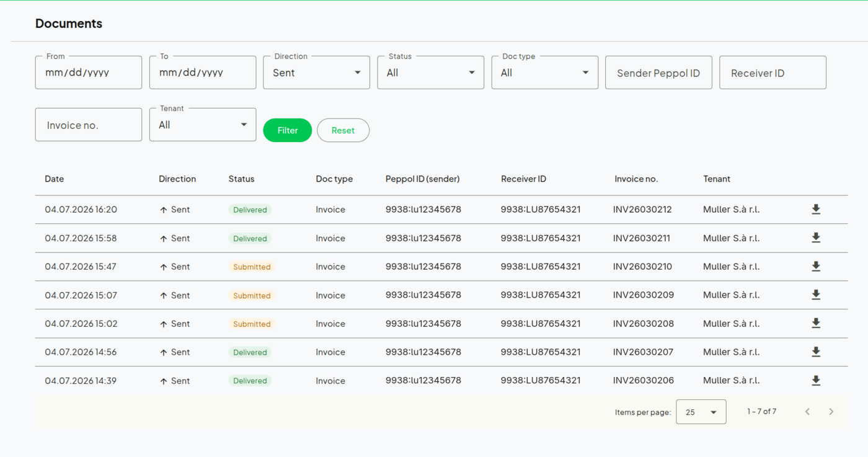Click invoice number INV26030206
868x457 pixels.
(643, 381)
